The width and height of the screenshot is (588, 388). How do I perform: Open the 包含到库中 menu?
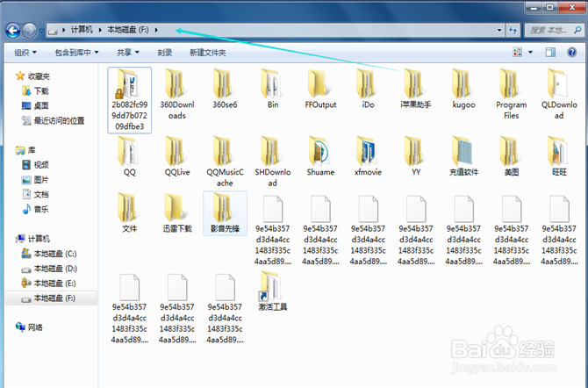[x=76, y=53]
